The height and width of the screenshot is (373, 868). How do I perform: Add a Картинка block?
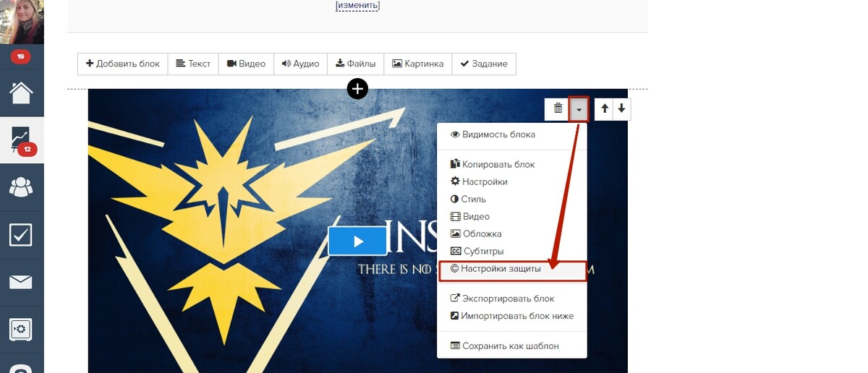(x=418, y=64)
